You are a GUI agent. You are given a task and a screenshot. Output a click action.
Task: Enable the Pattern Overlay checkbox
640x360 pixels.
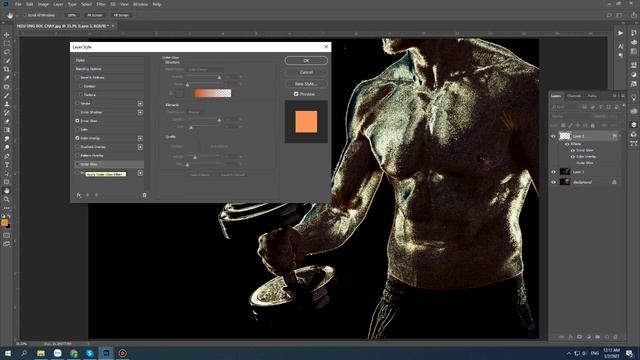(x=77, y=156)
